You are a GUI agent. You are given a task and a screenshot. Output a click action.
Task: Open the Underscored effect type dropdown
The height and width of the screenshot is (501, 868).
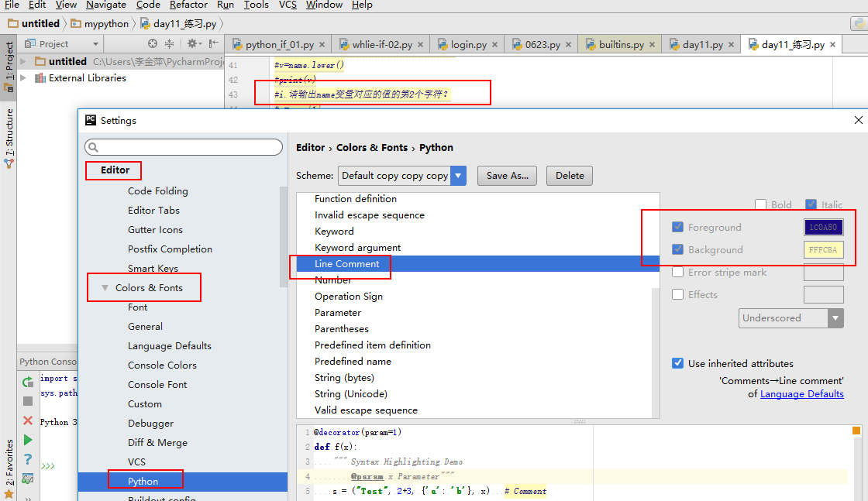click(835, 318)
